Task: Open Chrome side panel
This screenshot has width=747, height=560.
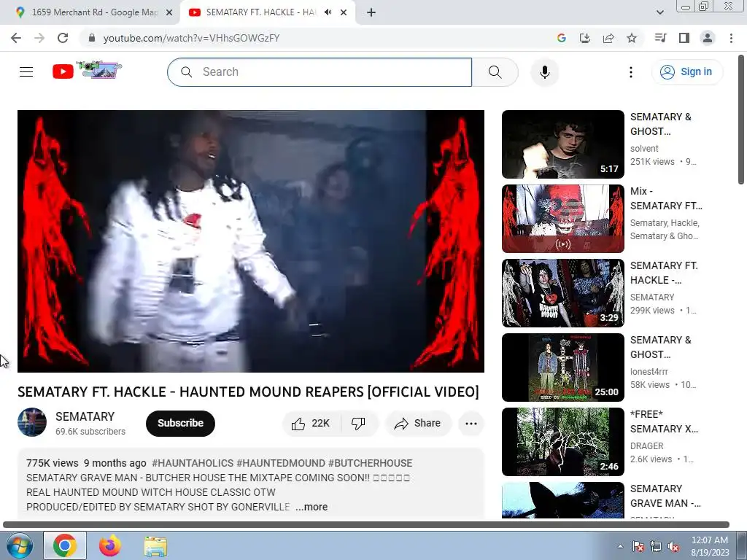Action: coord(684,38)
